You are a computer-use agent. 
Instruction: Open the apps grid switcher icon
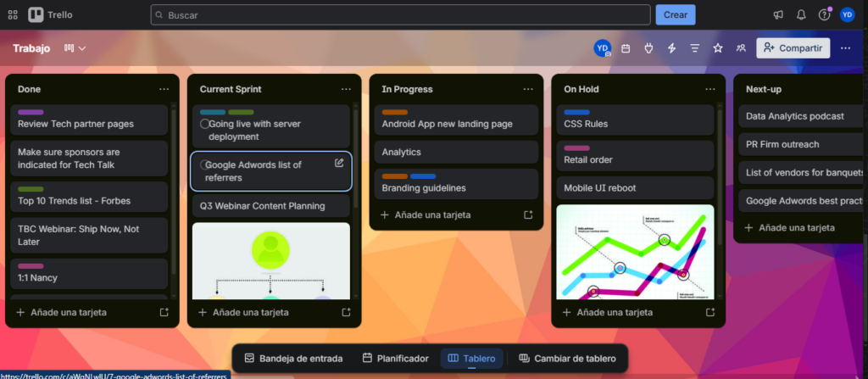13,15
